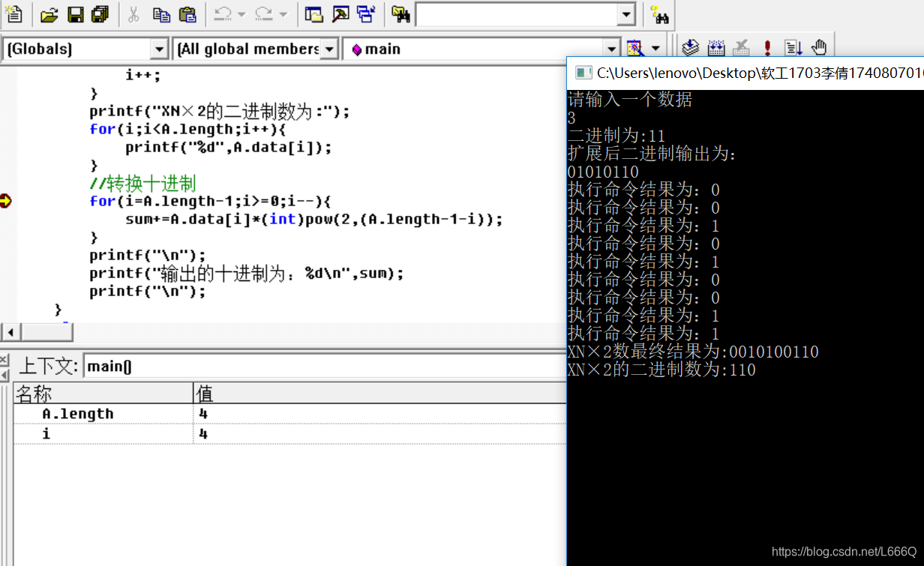
Task: Click the context main() field
Action: 324,367
